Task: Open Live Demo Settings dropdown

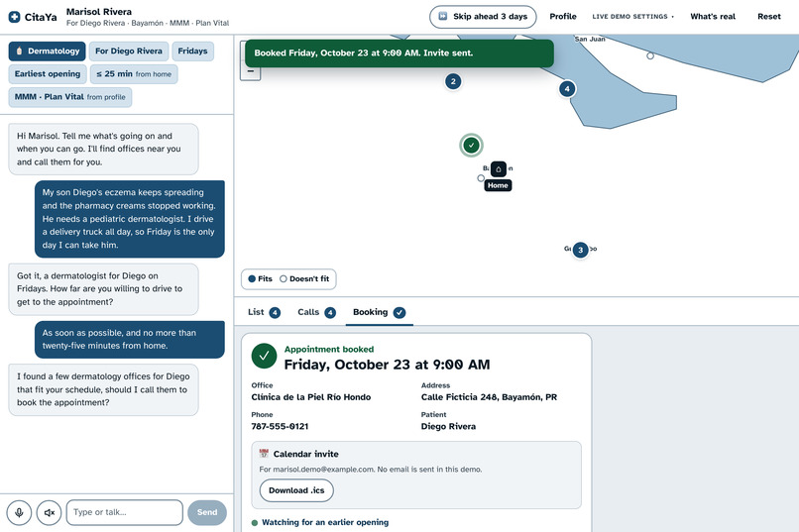Action: 632,16
